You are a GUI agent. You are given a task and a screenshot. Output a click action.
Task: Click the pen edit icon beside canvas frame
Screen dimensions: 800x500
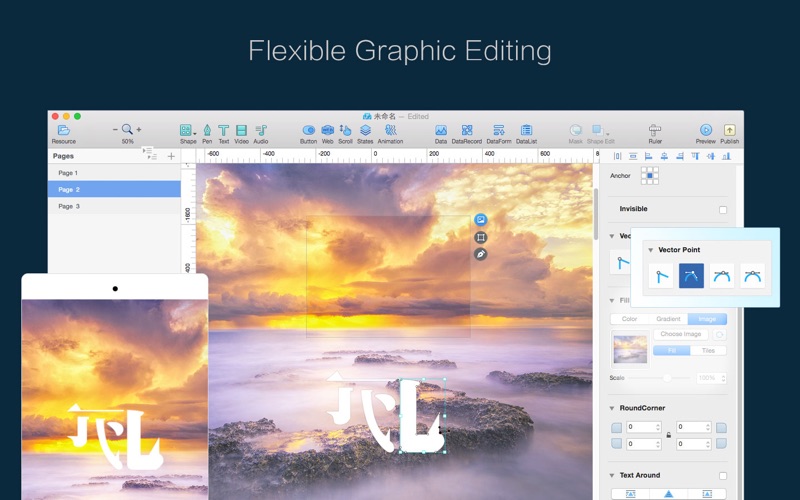(x=480, y=254)
